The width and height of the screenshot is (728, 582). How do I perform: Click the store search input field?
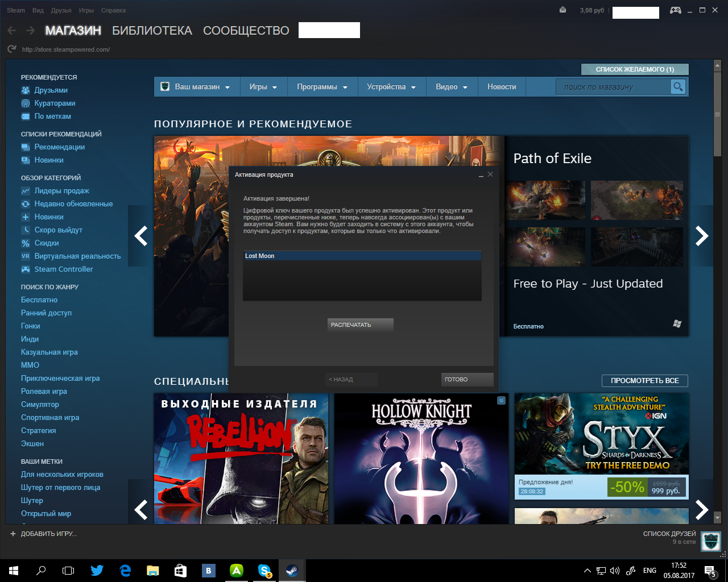614,87
